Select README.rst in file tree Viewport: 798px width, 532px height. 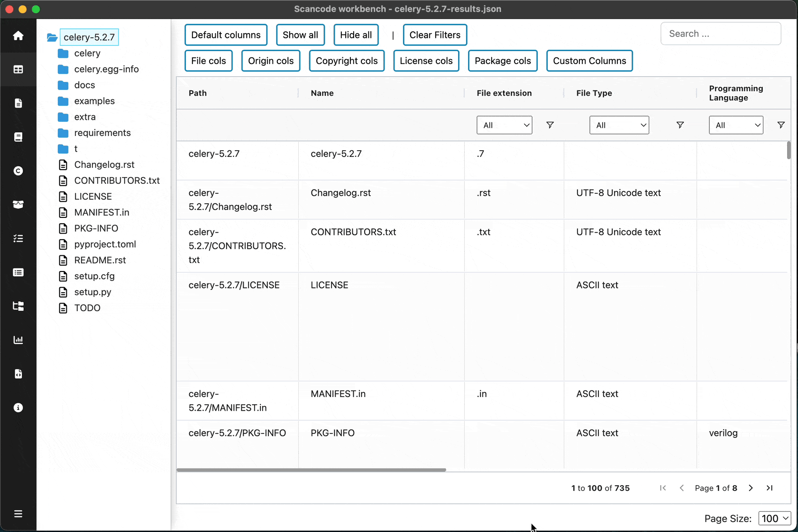(x=100, y=260)
